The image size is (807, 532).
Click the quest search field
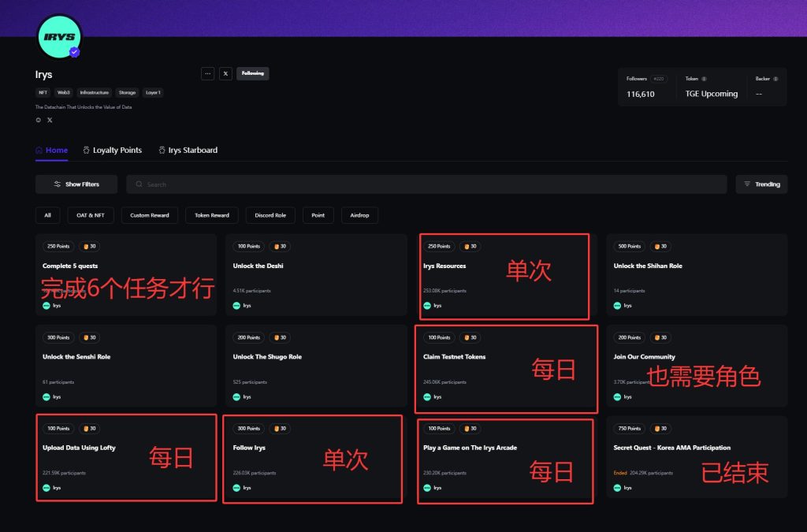[x=426, y=184]
